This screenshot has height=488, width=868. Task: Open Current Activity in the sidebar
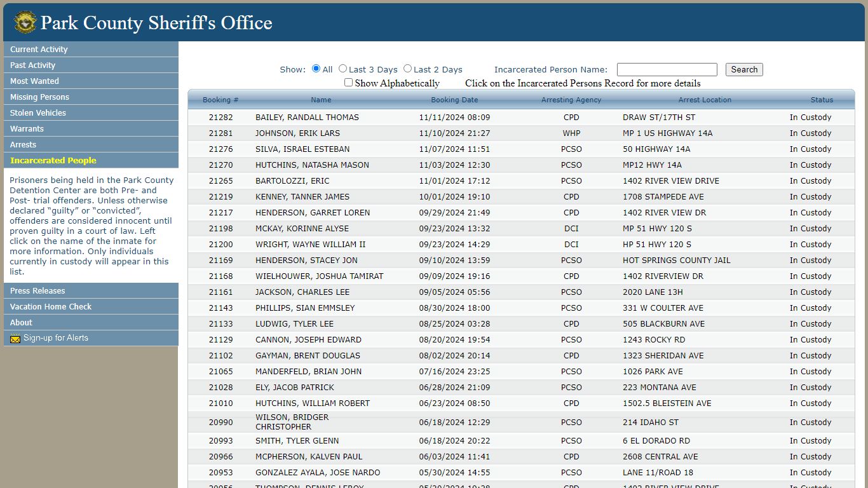click(91, 49)
